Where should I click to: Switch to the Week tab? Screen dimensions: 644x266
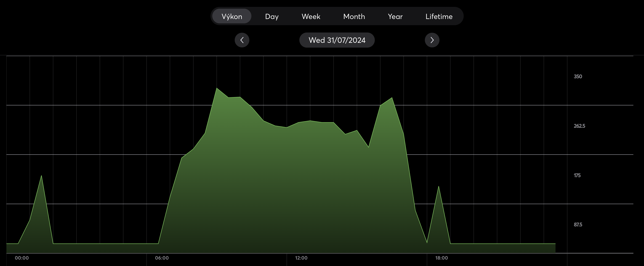[x=311, y=16]
